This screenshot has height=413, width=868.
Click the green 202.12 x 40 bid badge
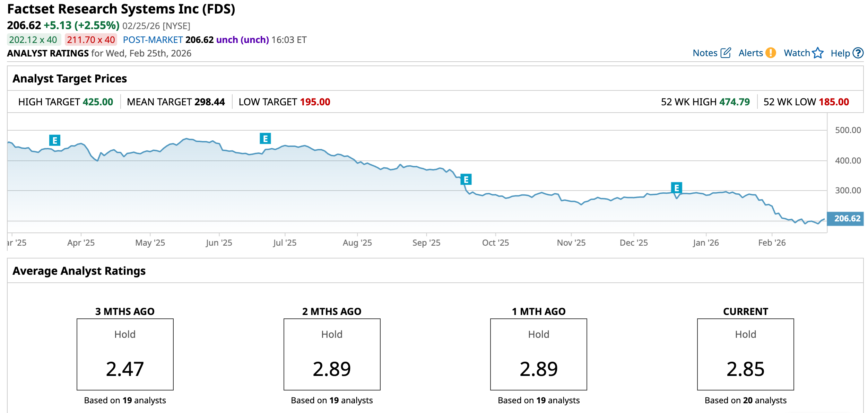(33, 40)
